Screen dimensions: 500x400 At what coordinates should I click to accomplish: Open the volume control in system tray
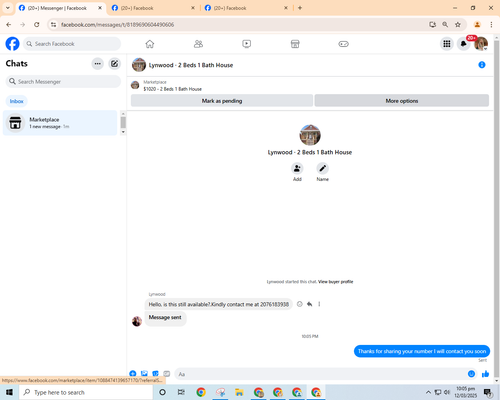tap(447, 392)
